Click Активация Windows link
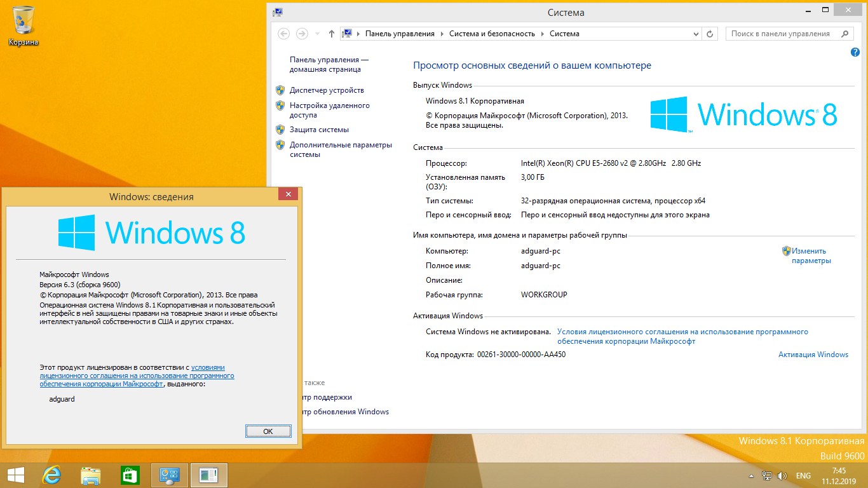868x488 pixels. (813, 355)
